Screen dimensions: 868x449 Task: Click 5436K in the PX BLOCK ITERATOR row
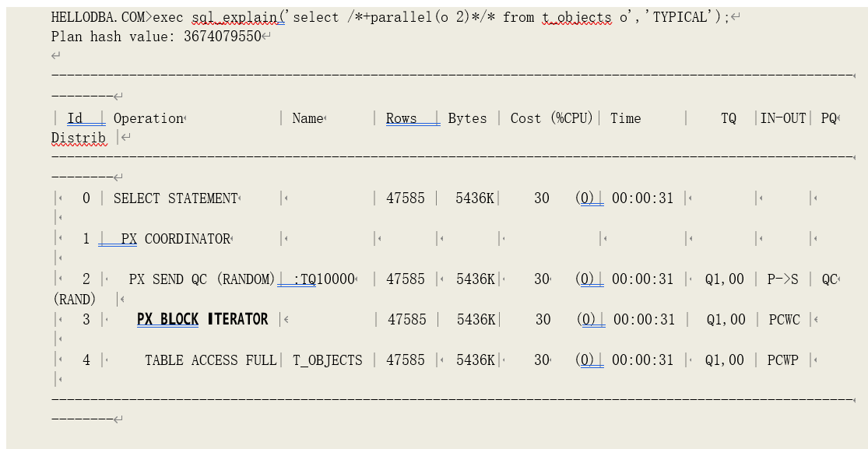pyautogui.click(x=476, y=320)
